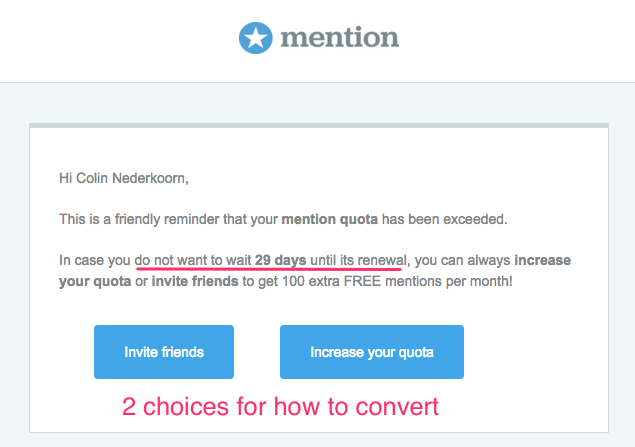Click the bold 'your quota' text
635x447 pixels.
tap(95, 281)
